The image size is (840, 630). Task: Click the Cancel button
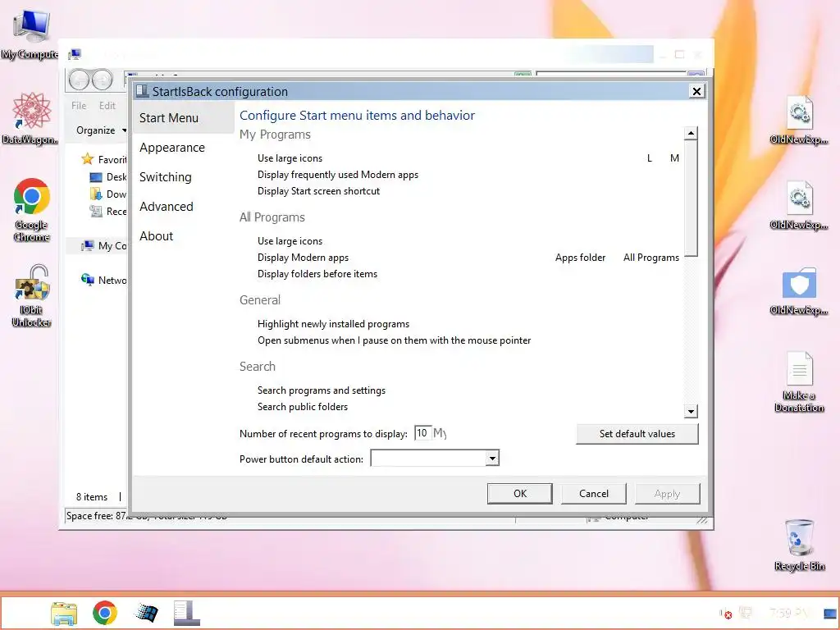(594, 493)
